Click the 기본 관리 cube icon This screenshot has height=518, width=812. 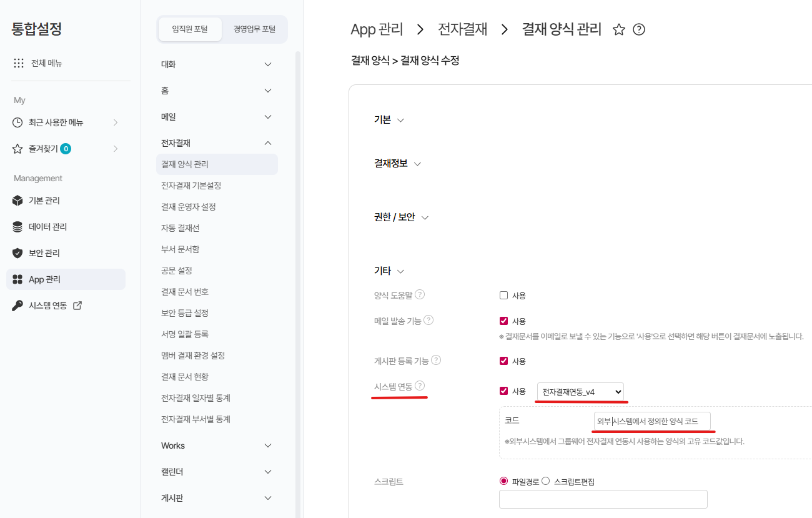point(17,201)
